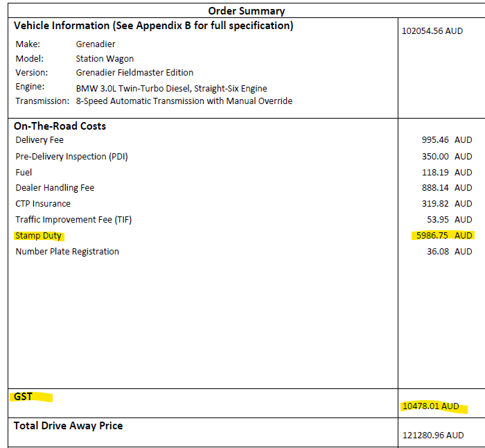Click the highlighted Stamp Duty label
The image size is (485, 448).
[x=38, y=236]
